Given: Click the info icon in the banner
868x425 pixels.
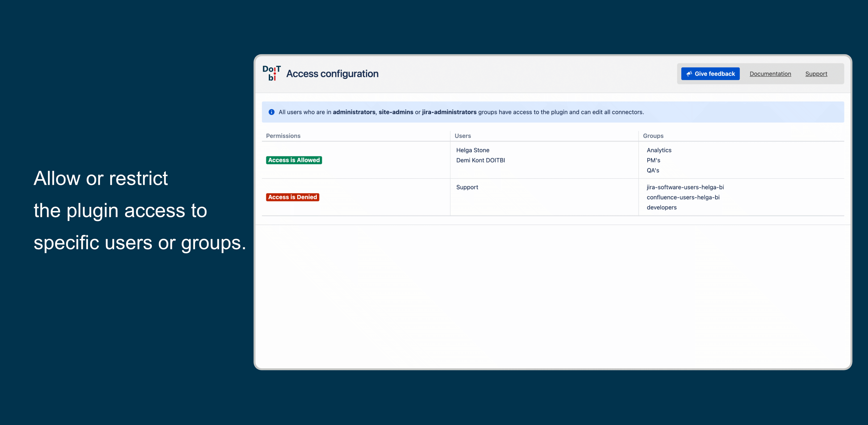Looking at the screenshot, I should [x=271, y=112].
